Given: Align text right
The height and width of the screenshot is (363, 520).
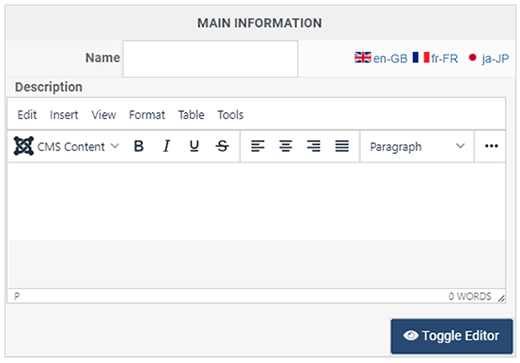Looking at the screenshot, I should point(314,146).
